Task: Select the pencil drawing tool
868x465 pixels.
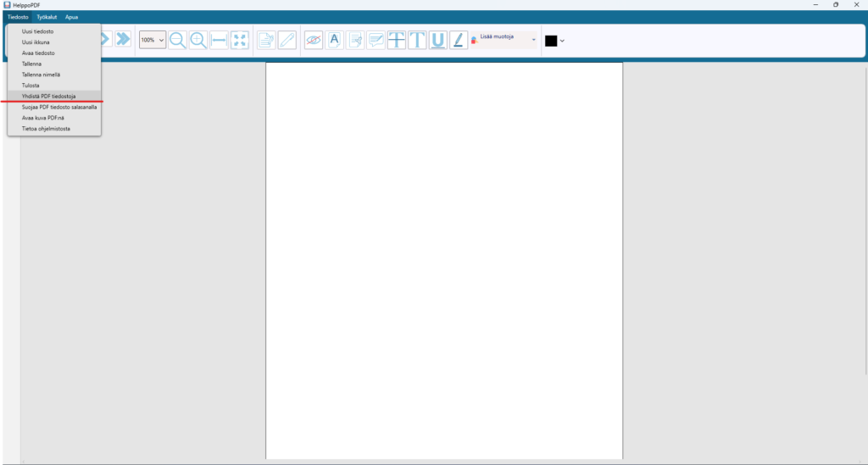Action: 287,40
